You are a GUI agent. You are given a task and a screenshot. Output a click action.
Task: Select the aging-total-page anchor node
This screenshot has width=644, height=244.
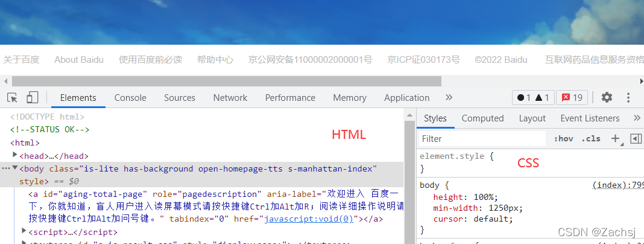(x=216, y=206)
